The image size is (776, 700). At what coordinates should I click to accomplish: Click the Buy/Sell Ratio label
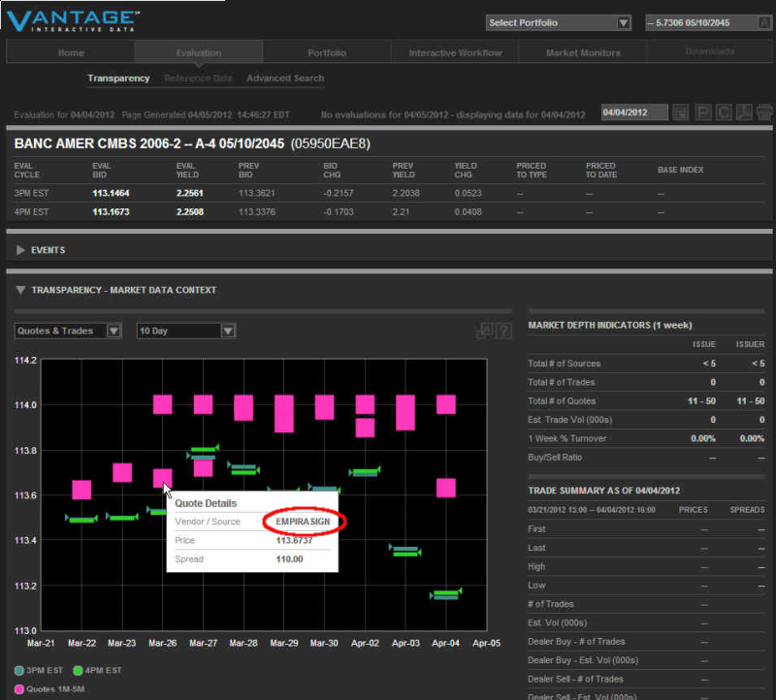coord(555,457)
